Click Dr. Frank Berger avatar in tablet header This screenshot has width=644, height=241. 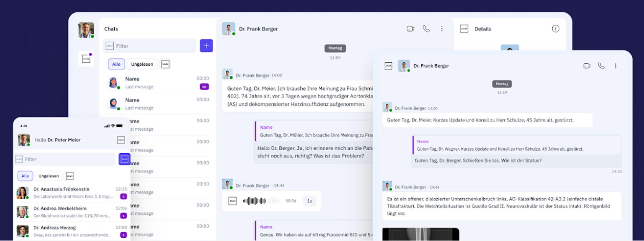(x=404, y=66)
